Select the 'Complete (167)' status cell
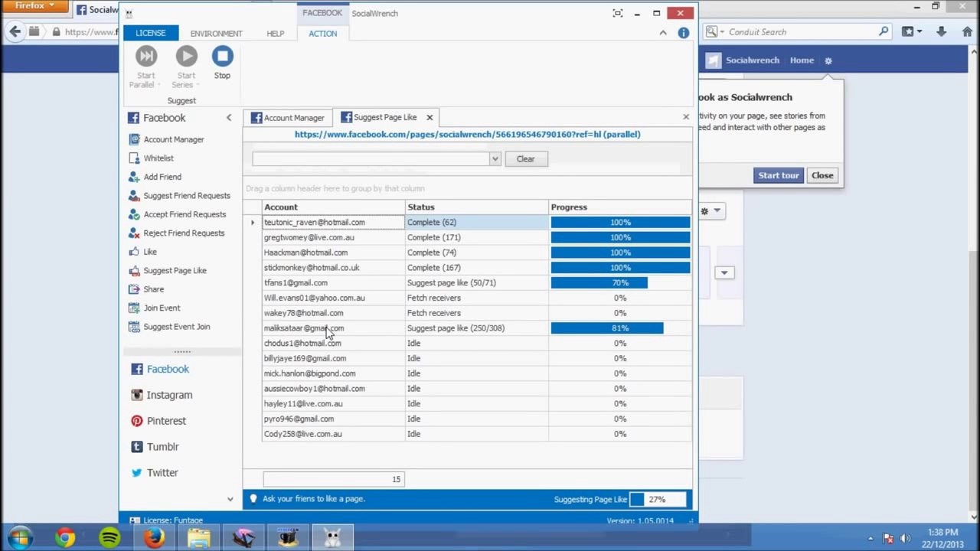Image resolution: width=980 pixels, height=551 pixels. (x=476, y=268)
